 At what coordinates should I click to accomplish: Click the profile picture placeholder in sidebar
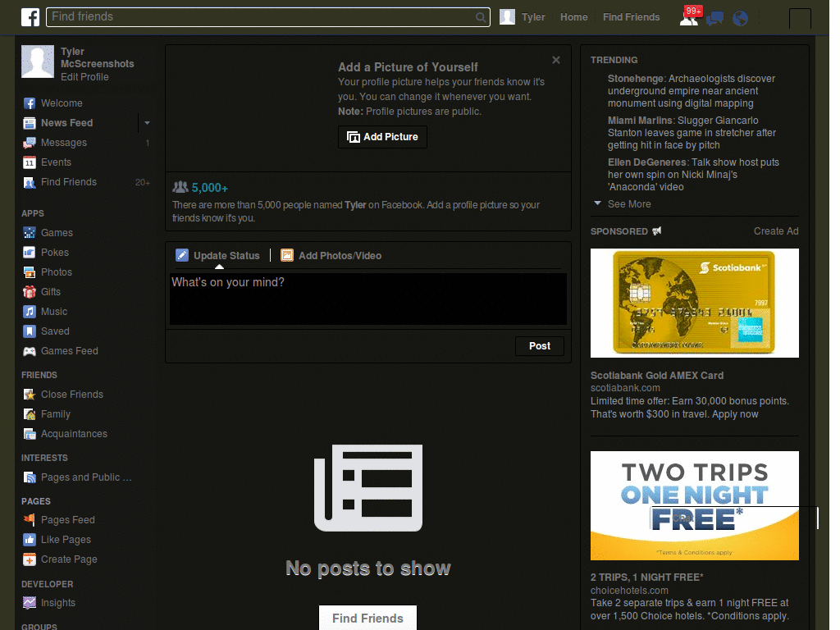[38, 62]
